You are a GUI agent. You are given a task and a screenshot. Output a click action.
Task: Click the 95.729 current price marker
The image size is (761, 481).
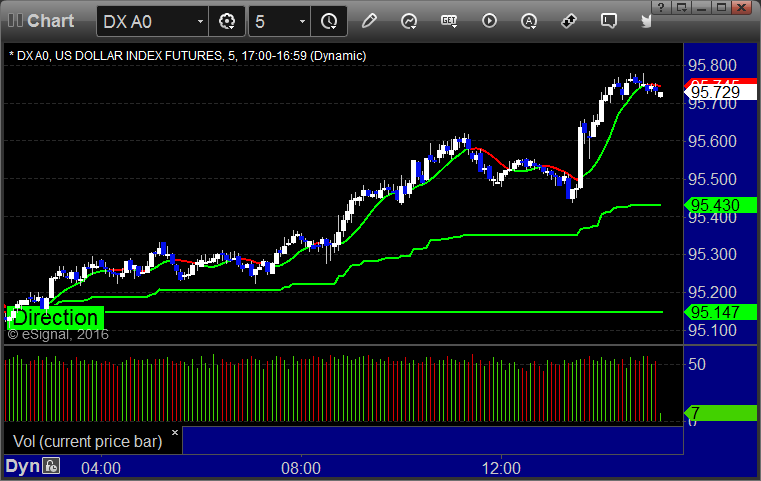pyautogui.click(x=721, y=92)
